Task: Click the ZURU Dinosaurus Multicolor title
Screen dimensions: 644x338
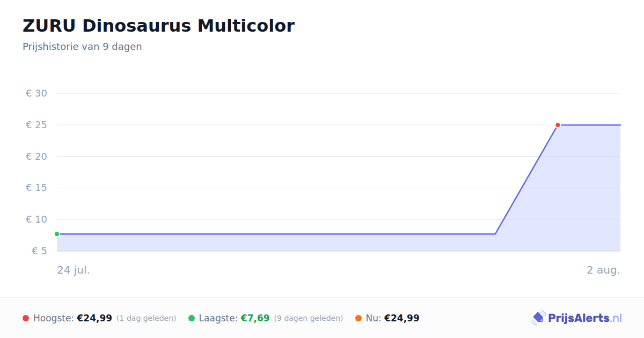Action: point(158,25)
